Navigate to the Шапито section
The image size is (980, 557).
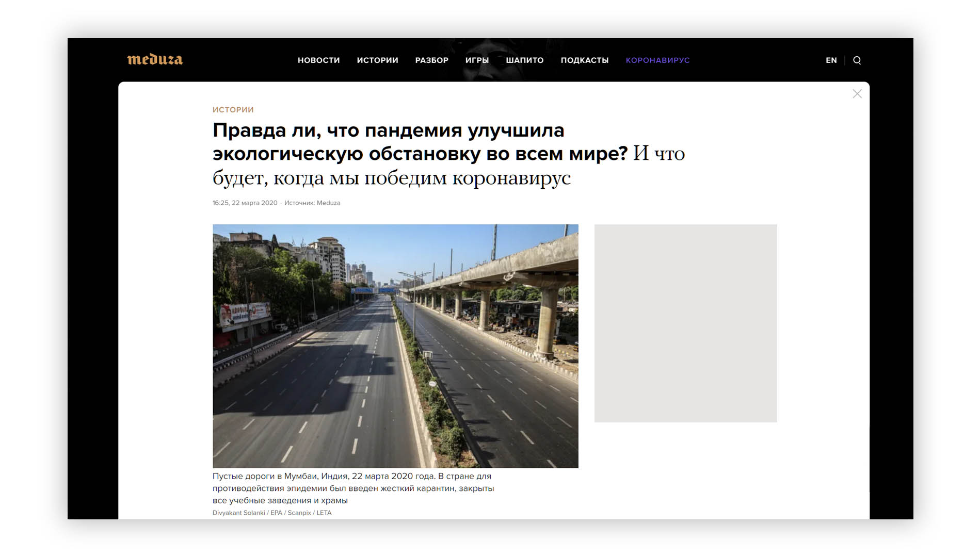click(524, 60)
